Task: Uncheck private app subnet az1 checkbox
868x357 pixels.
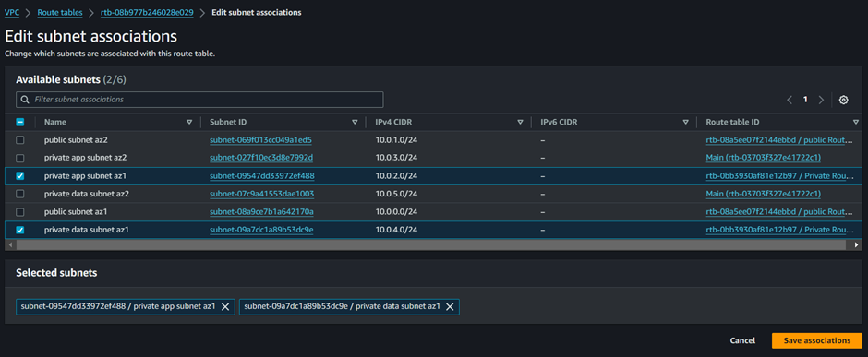Action: [20, 176]
